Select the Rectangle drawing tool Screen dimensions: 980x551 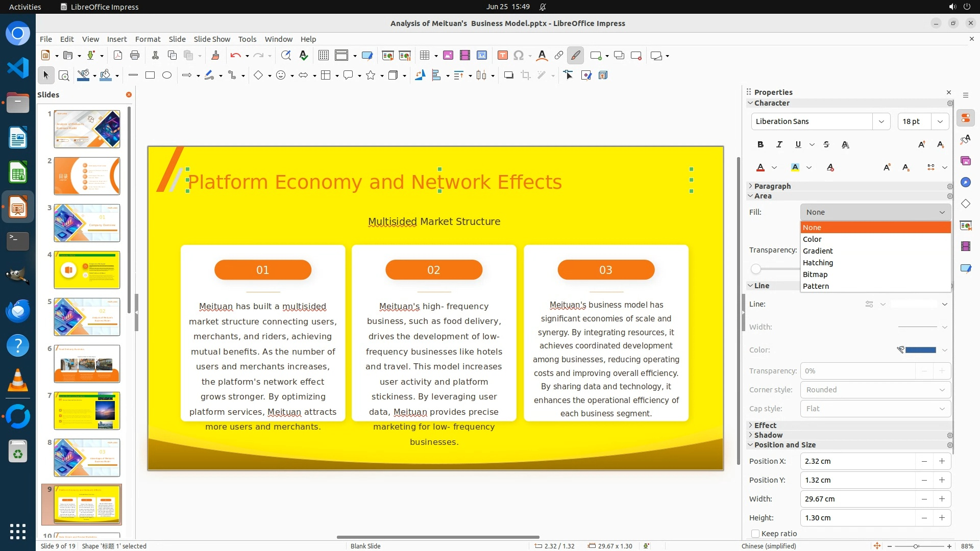[x=150, y=76]
